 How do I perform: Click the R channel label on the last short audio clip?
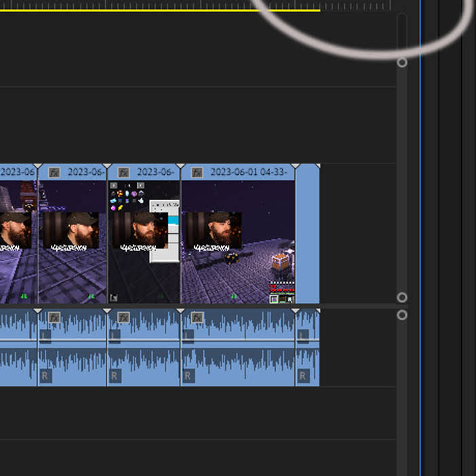coord(303,376)
